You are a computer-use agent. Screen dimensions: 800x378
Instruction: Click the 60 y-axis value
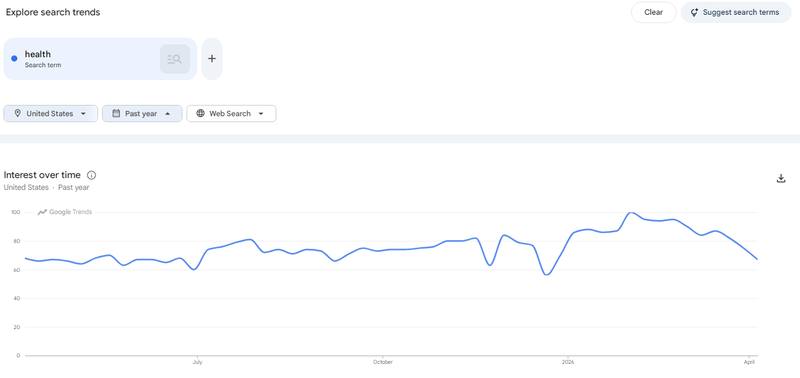point(17,270)
